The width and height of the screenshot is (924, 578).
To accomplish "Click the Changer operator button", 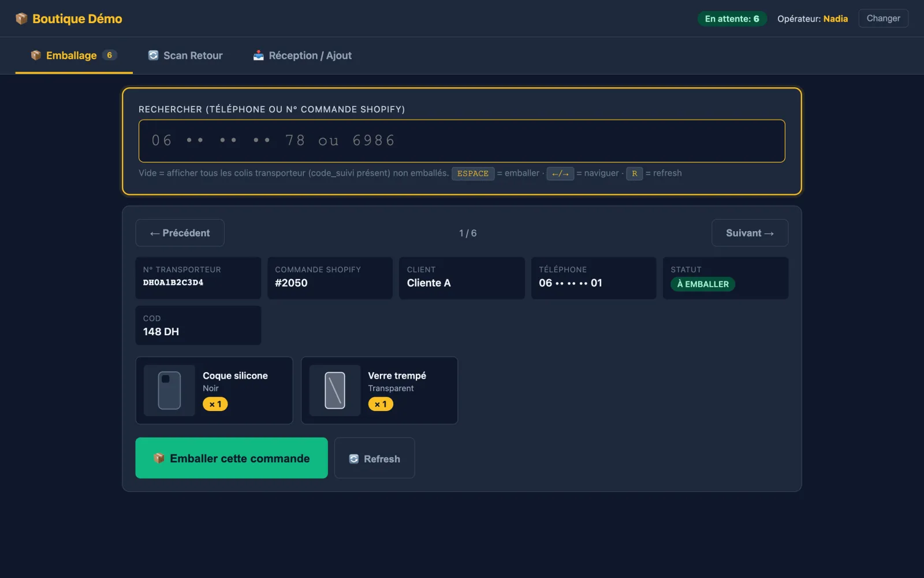I will click(883, 18).
